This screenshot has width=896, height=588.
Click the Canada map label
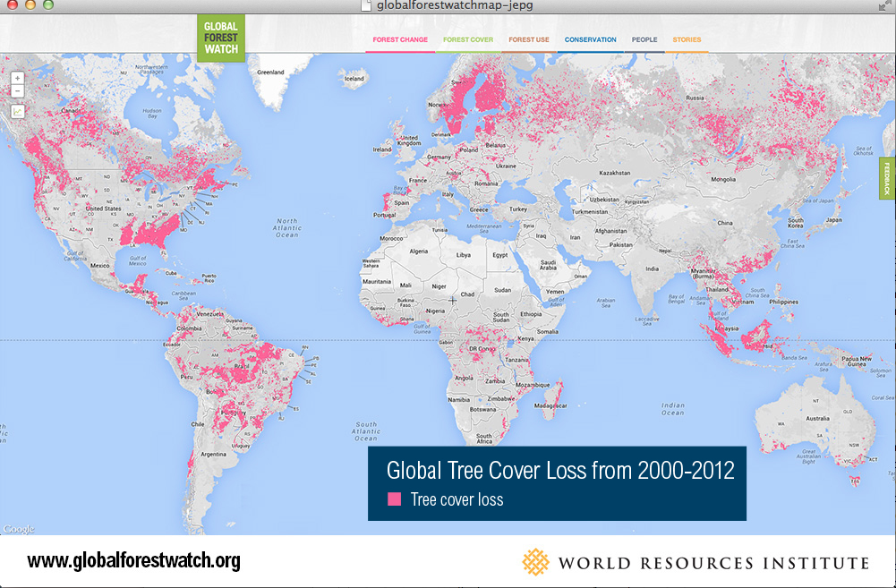click(71, 110)
